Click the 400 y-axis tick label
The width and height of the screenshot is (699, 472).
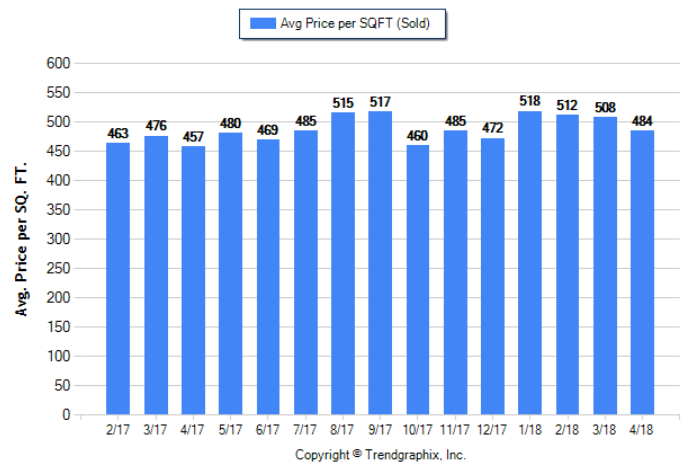58,181
